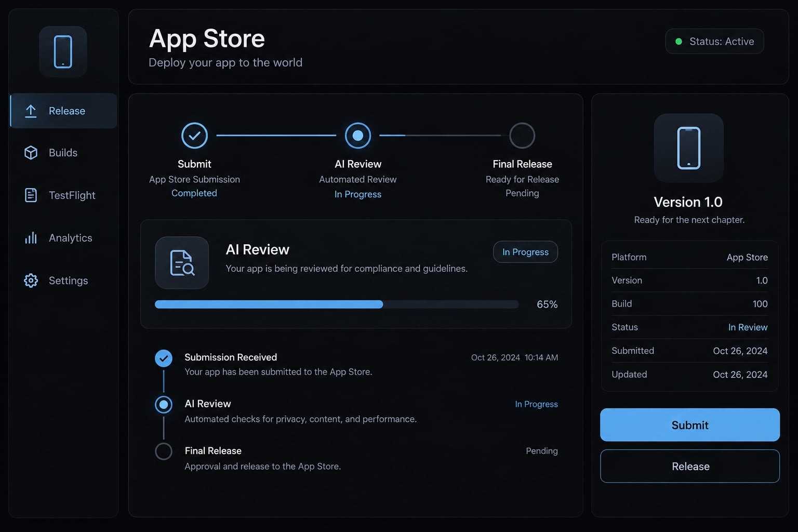
Task: Open the Builds section in sidebar
Action: tap(63, 153)
